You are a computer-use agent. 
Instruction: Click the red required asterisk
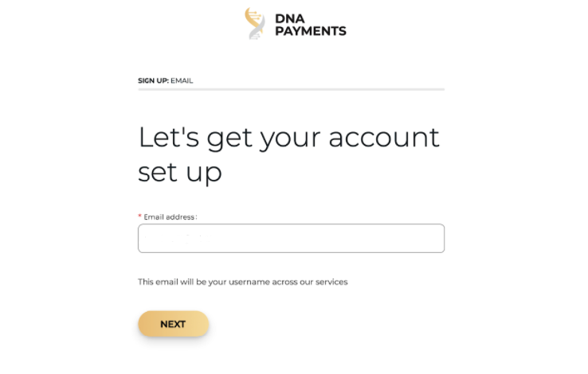[x=140, y=216]
